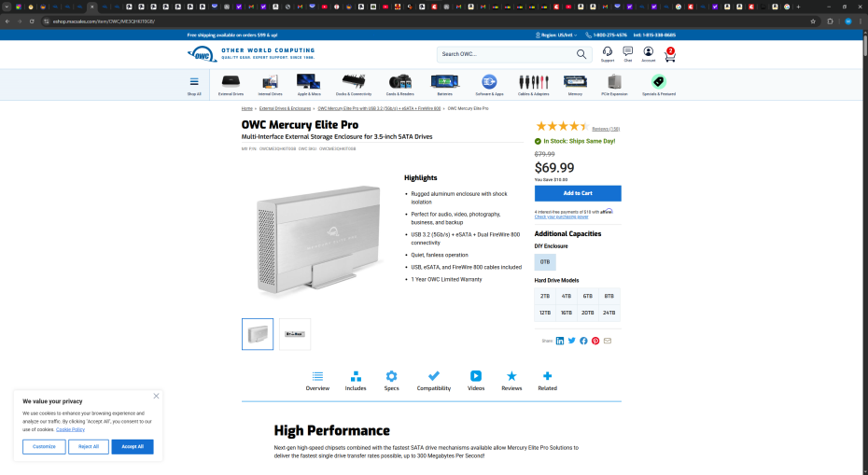This screenshot has height=475, width=868.
Task: Open the Region US/Intl dropdown
Action: click(x=556, y=35)
